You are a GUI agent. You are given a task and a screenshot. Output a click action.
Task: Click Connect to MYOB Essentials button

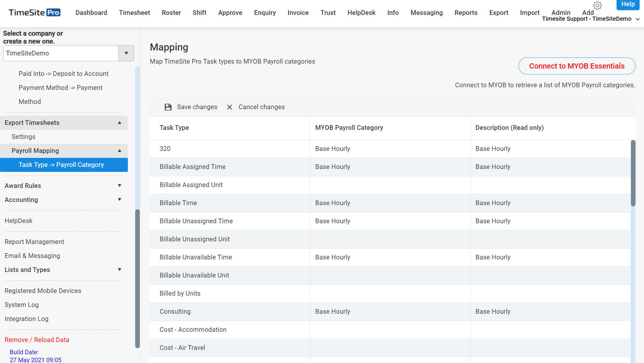pyautogui.click(x=577, y=66)
